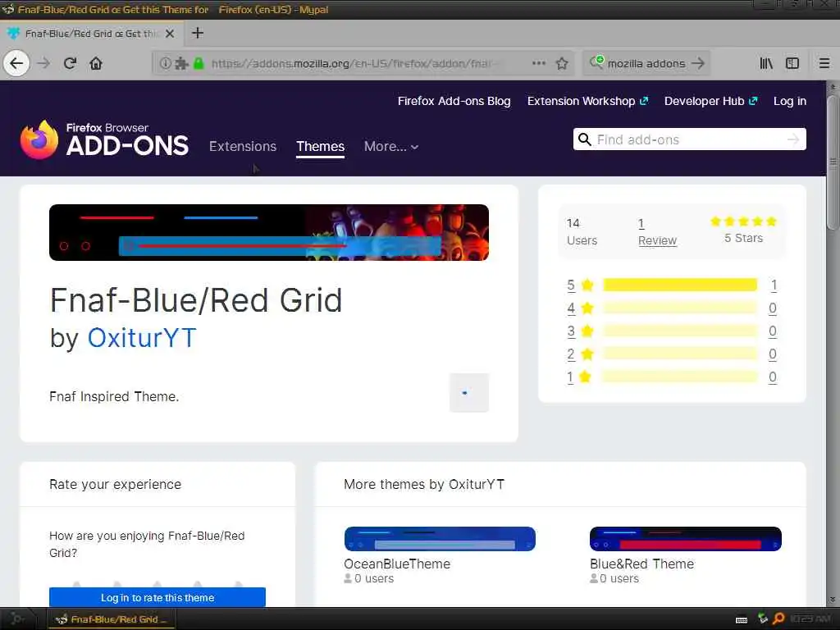This screenshot has height=630, width=840.
Task: Click the count 1 beside 5-star bar
Action: (774, 285)
